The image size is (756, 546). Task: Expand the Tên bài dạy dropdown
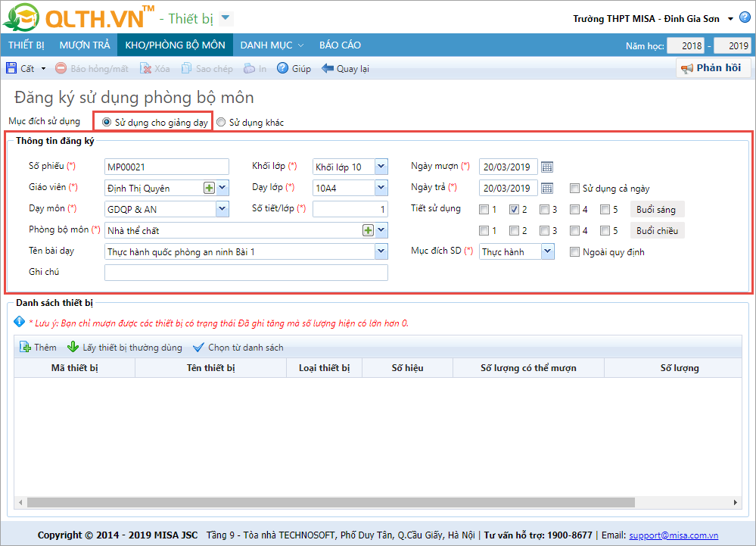pyautogui.click(x=381, y=251)
